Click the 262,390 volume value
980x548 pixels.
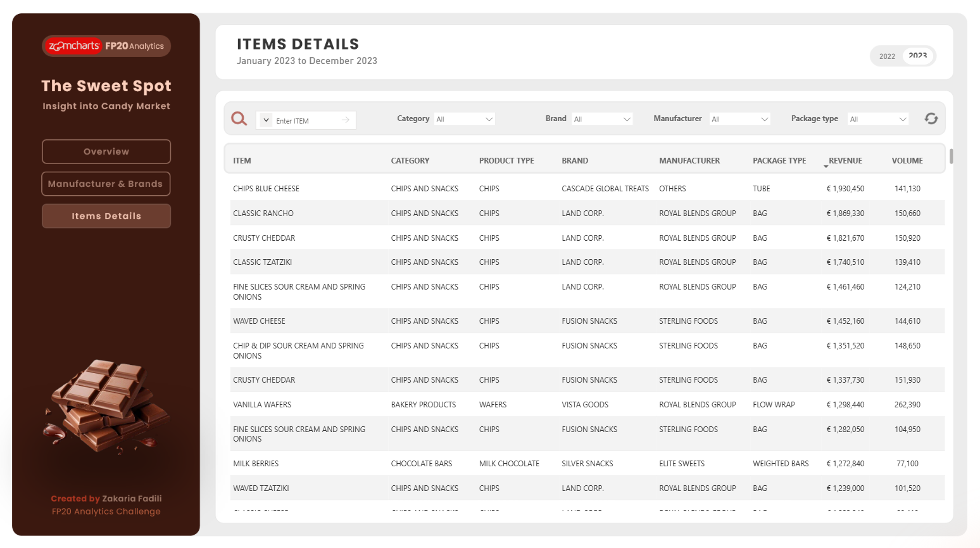click(907, 405)
